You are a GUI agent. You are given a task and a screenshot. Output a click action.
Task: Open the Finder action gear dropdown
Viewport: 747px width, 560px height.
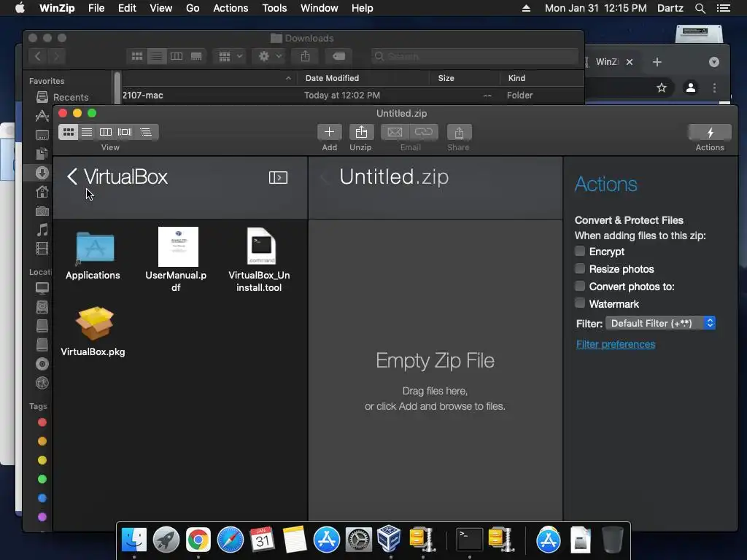tap(270, 56)
